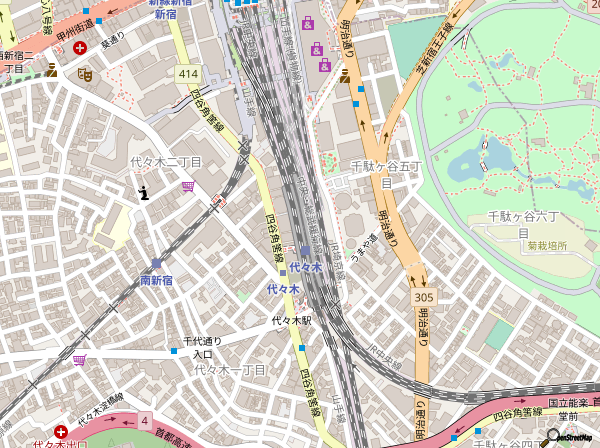The width and height of the screenshot is (600, 448).
Task: Click the route 414 road shield
Action: [189, 74]
